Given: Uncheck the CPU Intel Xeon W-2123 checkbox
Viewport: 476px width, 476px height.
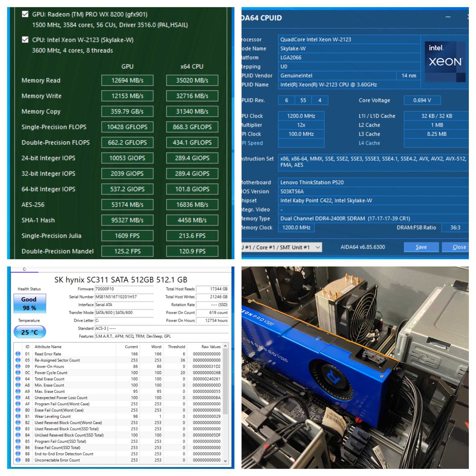Looking at the screenshot, I should point(25,40).
